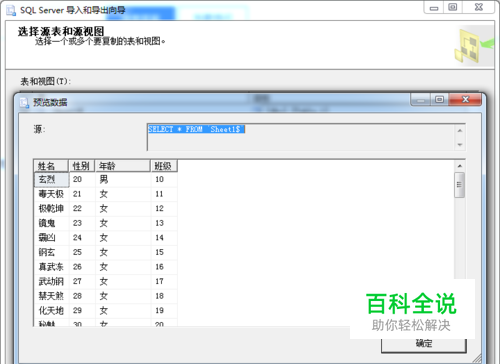The image size is (500, 364).
Task: Click the class value 15
Action: click(x=164, y=252)
